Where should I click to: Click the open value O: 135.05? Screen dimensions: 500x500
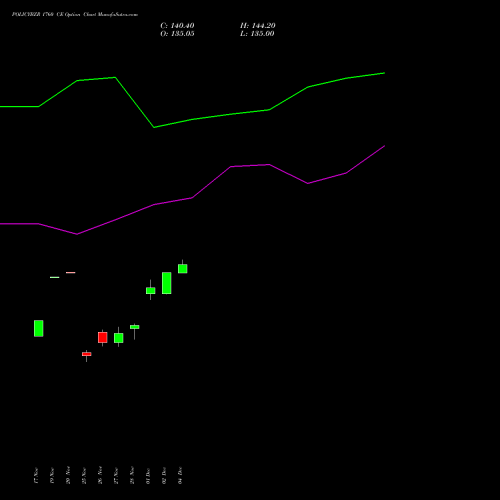pyautogui.click(x=177, y=34)
